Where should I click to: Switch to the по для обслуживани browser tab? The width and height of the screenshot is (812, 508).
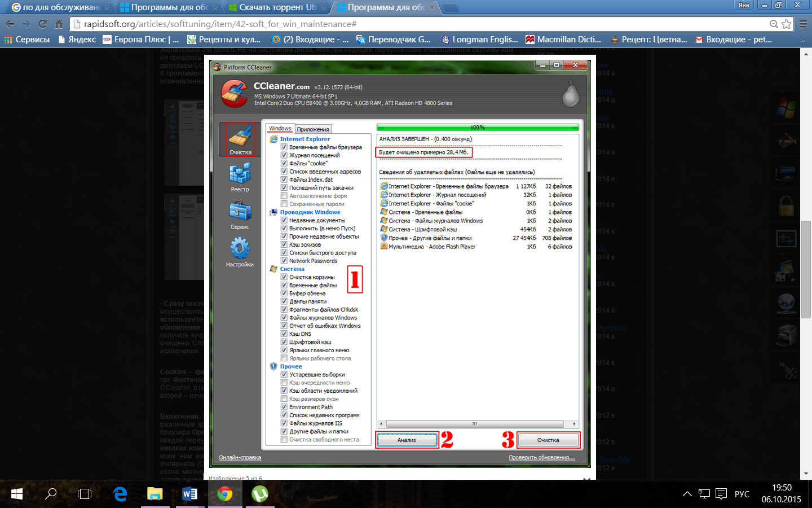point(60,7)
